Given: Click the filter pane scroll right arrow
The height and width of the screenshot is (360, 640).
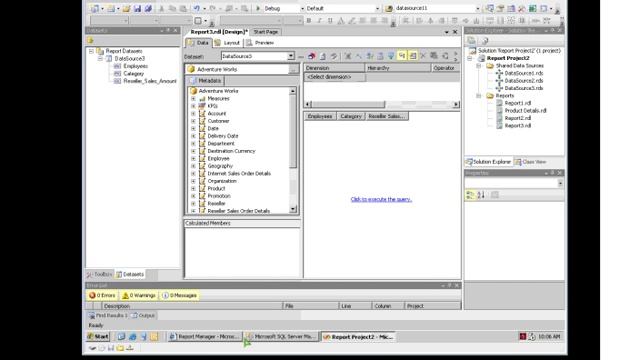Looking at the screenshot, I should [x=456, y=104].
